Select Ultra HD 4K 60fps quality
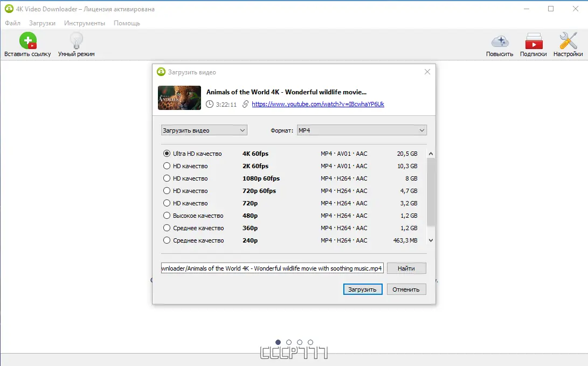This screenshot has width=588, height=366. click(x=167, y=154)
